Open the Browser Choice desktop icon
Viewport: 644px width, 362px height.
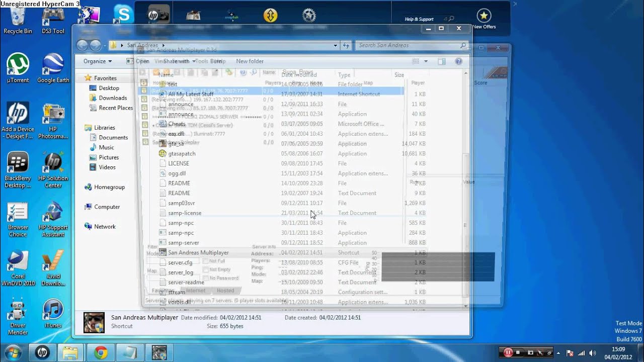pyautogui.click(x=18, y=220)
